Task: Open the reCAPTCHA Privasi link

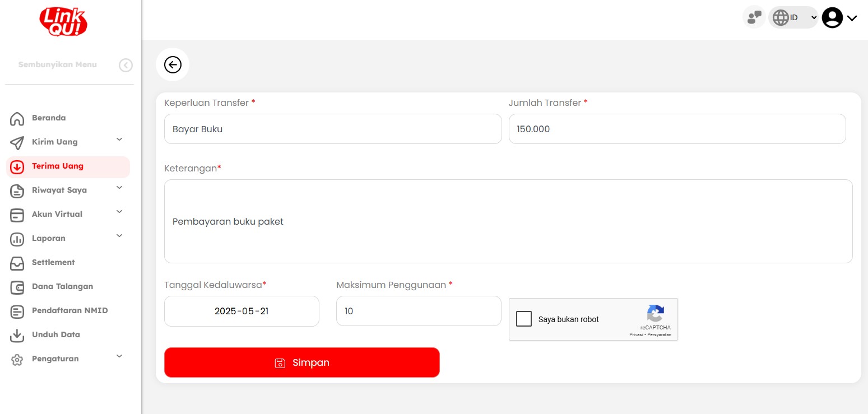Action: click(637, 334)
